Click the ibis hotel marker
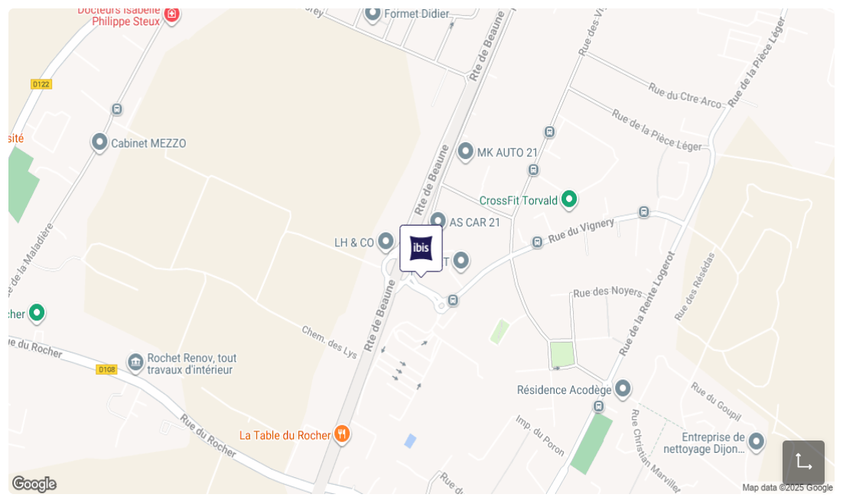The width and height of the screenshot is (843, 504). pyautogui.click(x=421, y=249)
